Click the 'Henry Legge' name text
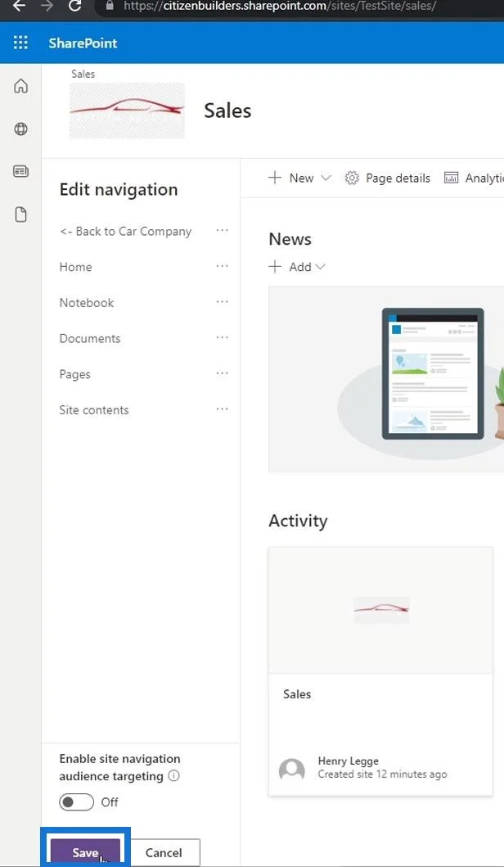Viewport: 504px width, 867px height. pos(349,761)
